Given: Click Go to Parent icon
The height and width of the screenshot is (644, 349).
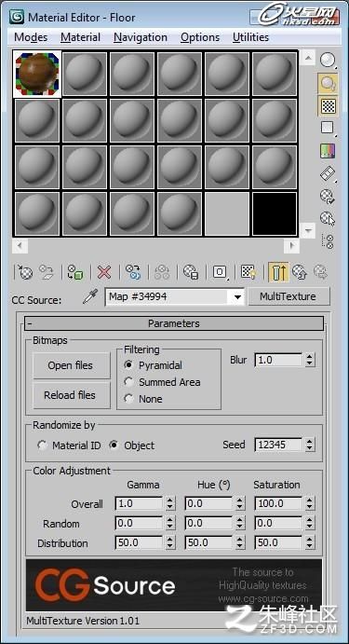Looking at the screenshot, I should pos(301,272).
